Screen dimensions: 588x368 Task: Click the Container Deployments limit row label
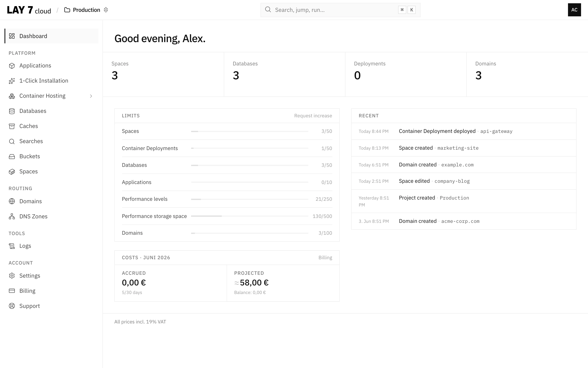tap(150, 148)
